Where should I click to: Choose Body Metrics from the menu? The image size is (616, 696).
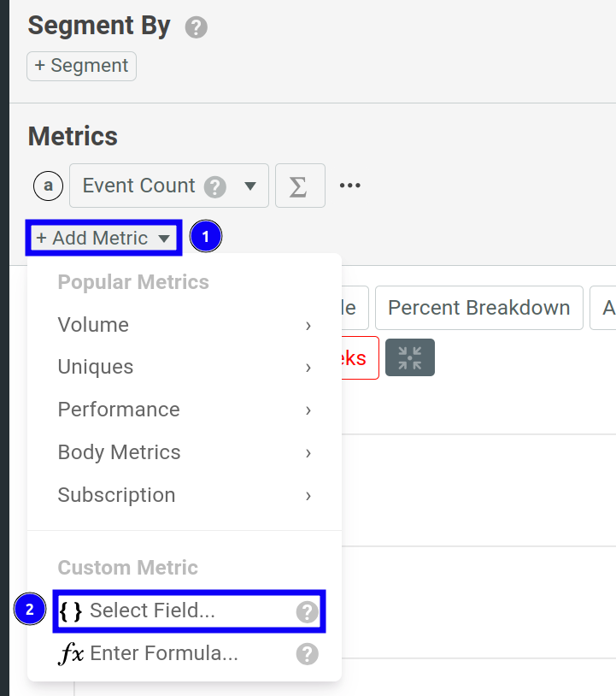119,452
